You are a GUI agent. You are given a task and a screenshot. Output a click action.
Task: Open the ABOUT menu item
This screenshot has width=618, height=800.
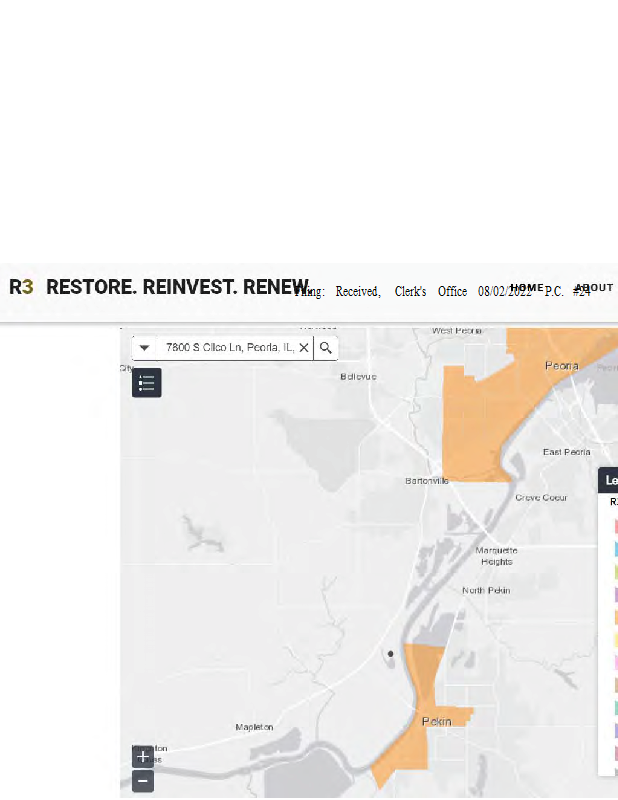click(x=594, y=288)
